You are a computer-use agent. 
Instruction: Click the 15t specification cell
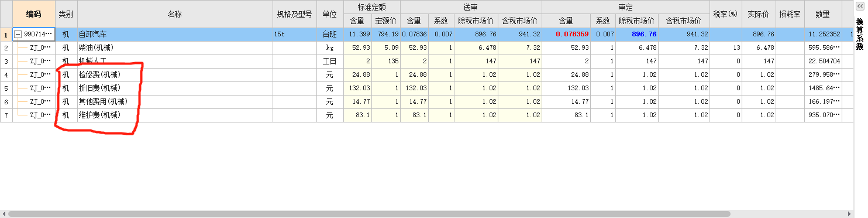click(x=295, y=35)
